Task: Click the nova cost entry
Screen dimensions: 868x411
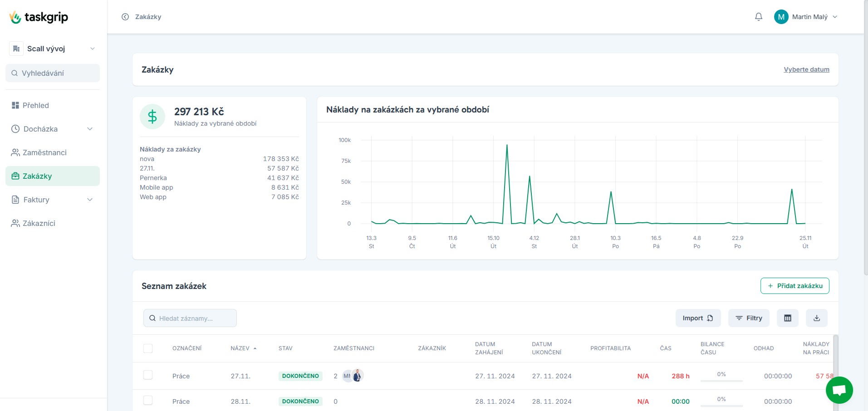Action: 219,159
